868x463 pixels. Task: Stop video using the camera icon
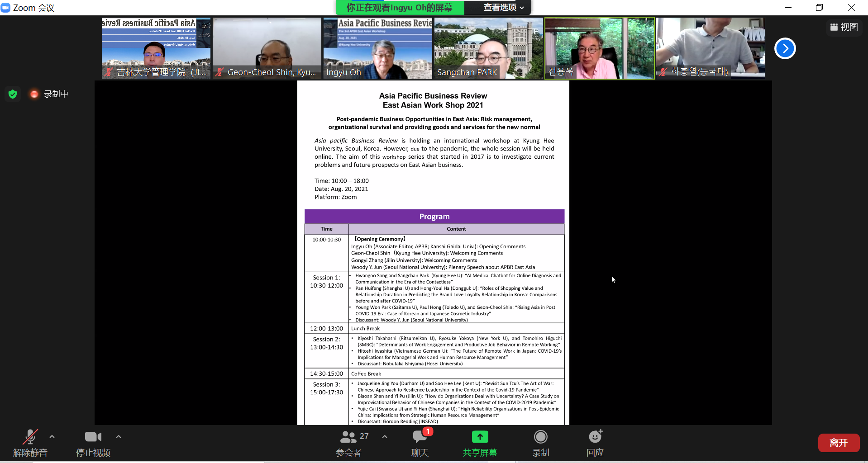[x=93, y=437]
